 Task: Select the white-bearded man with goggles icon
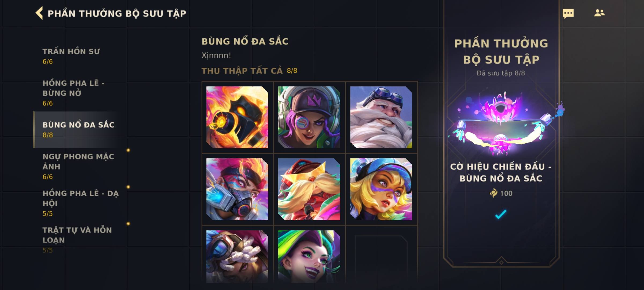point(381,117)
